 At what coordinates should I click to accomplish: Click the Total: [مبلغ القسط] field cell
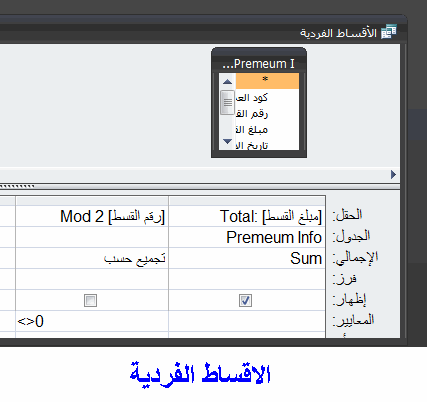(x=247, y=216)
